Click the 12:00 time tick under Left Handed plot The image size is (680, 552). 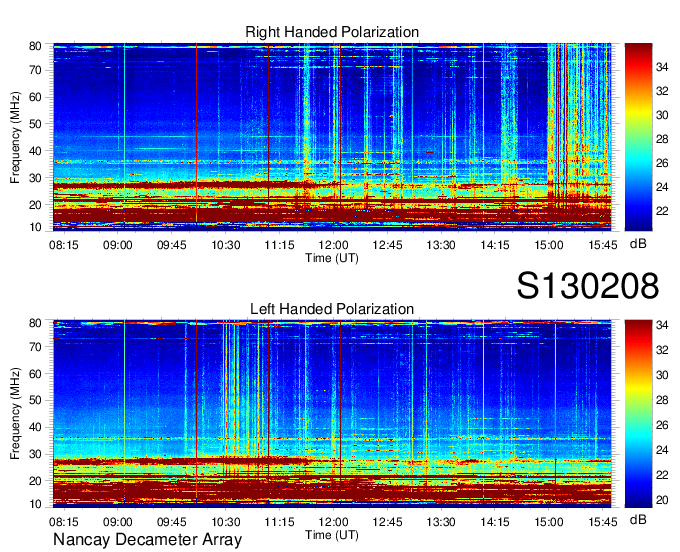333,522
